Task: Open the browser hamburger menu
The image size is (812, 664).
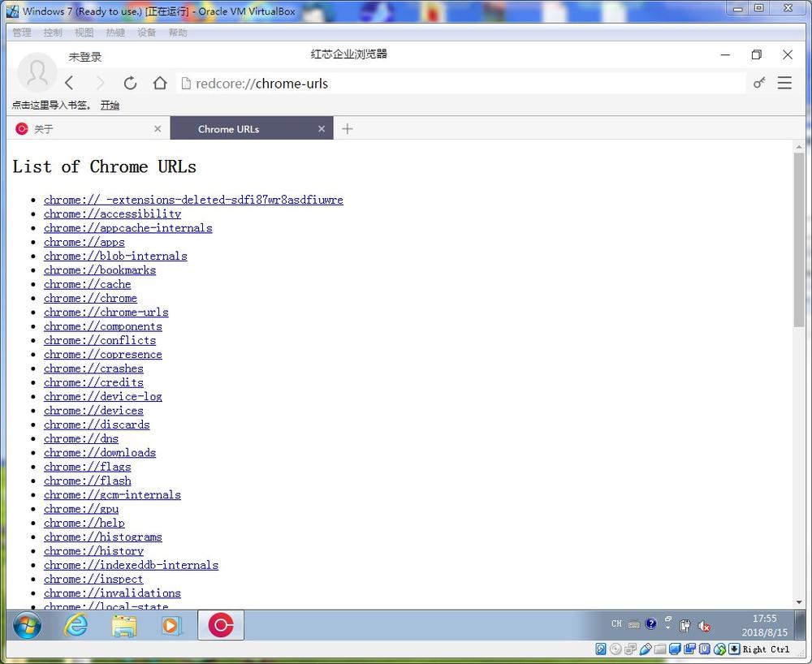Action: click(x=784, y=83)
